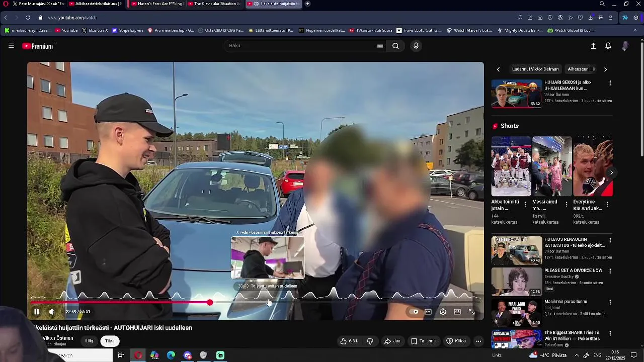Reload the page with the refresh icon
The image size is (644, 362).
point(28,18)
